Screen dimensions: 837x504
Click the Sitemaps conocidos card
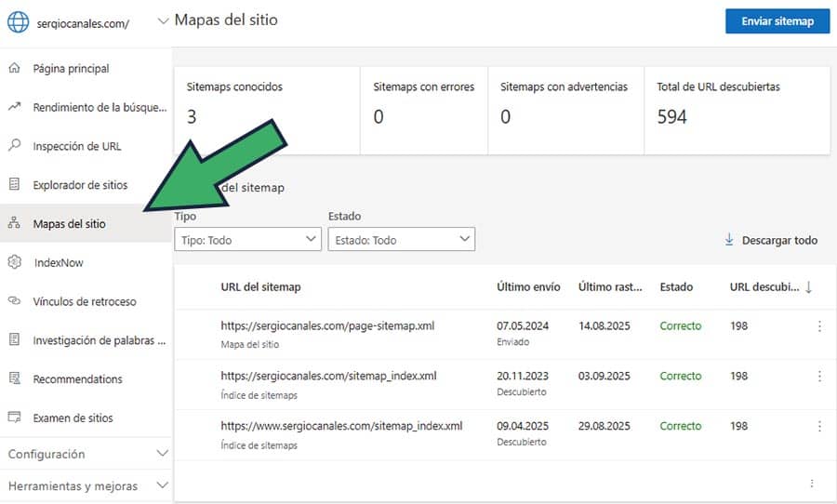pos(267,111)
